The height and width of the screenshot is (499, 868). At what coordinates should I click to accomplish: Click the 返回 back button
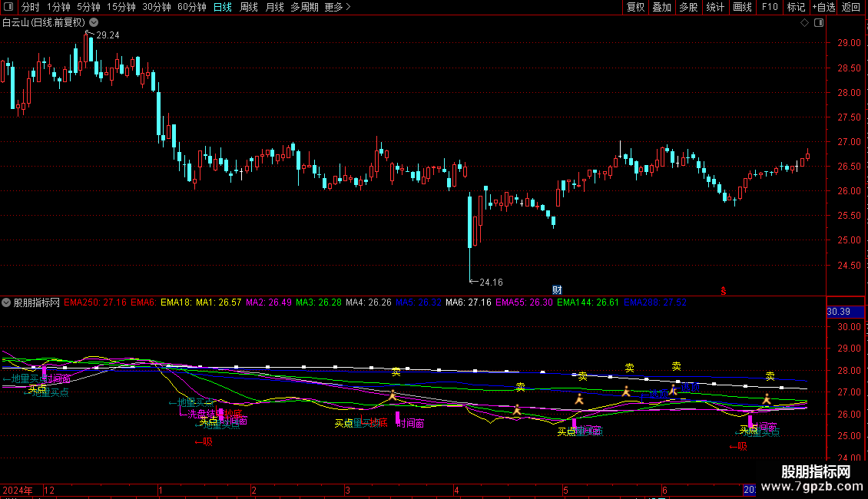(x=851, y=7)
